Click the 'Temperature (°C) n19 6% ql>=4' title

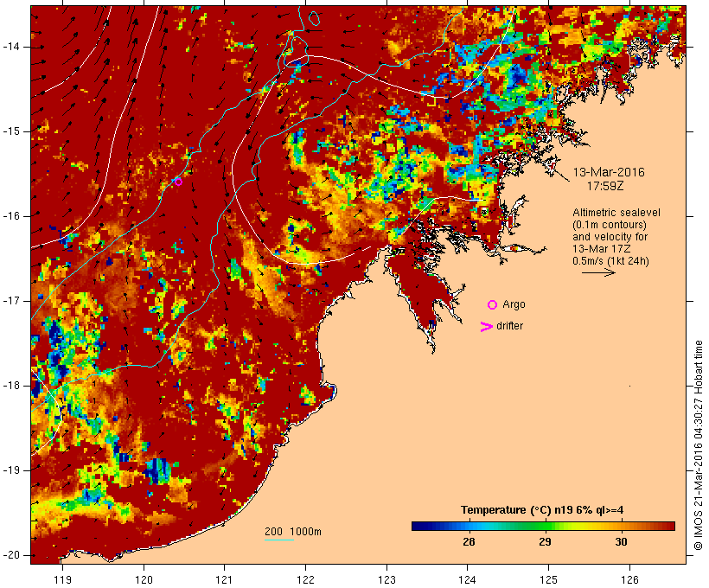click(542, 510)
